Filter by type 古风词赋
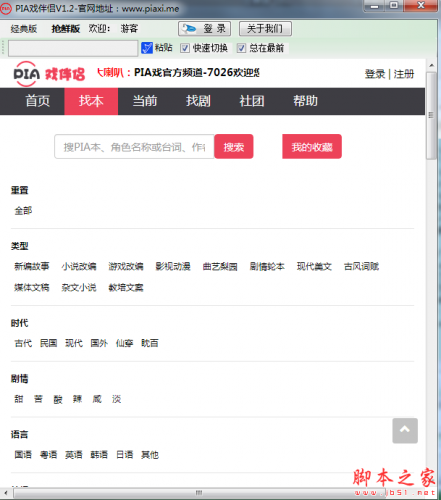Viewport: 441px width, 500px height. click(x=362, y=266)
